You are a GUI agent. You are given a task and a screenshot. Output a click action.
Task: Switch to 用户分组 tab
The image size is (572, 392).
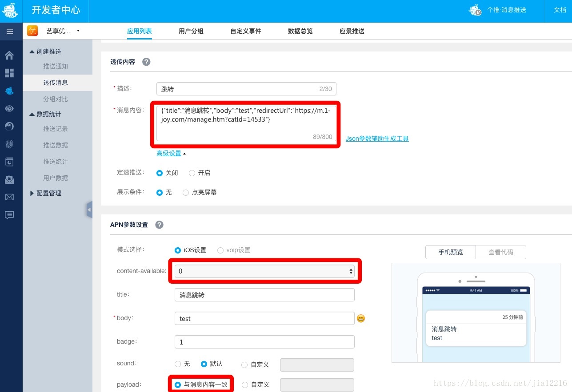[191, 31]
